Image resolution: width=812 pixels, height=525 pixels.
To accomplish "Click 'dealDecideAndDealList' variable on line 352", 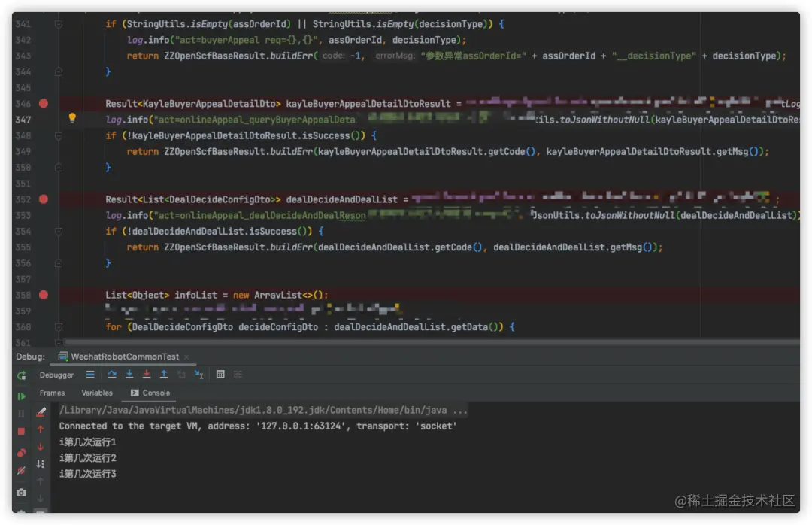I will click(342, 199).
